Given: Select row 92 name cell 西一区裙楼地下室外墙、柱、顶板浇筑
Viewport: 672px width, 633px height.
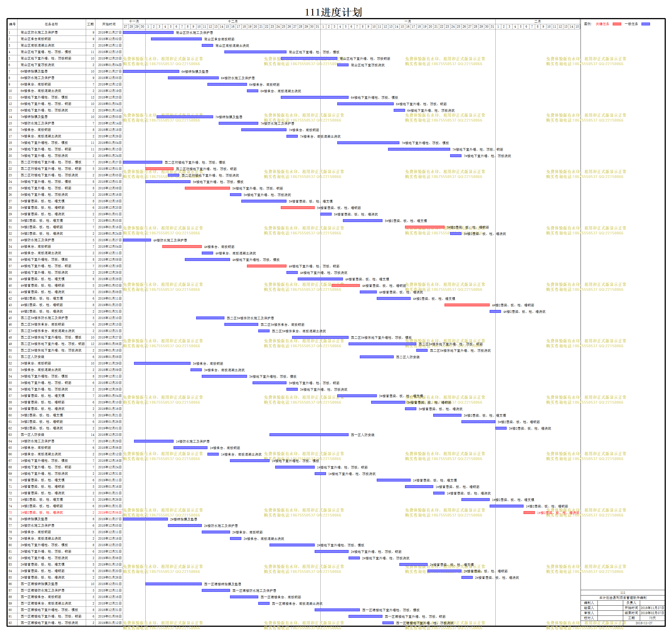Looking at the screenshot, I should click(x=51, y=623).
